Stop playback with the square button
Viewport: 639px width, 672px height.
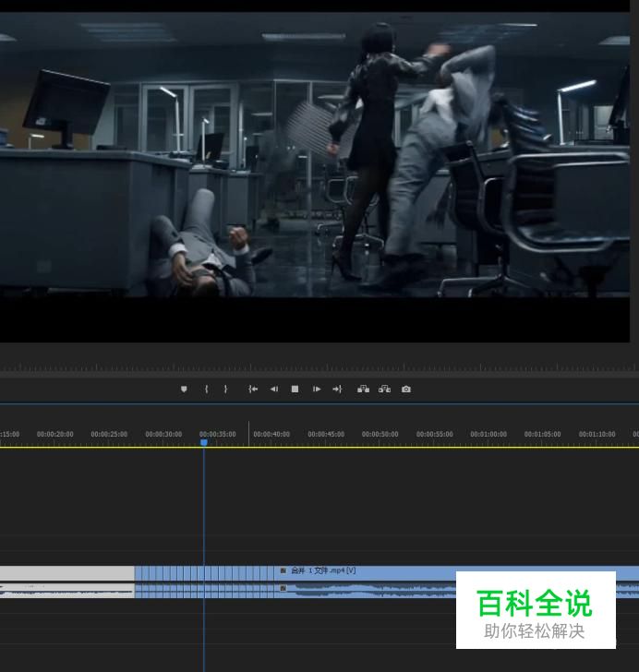tap(295, 390)
